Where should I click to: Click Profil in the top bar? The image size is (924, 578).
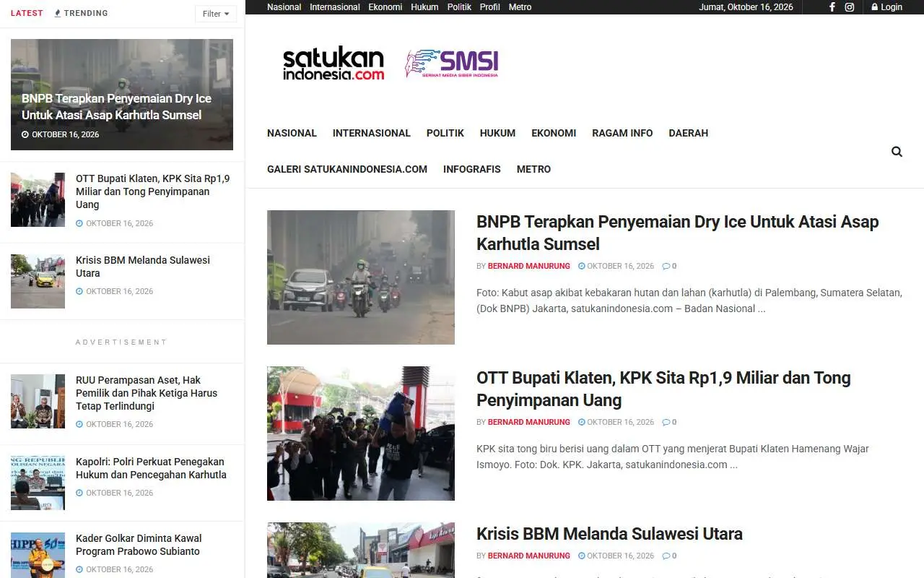tap(490, 7)
